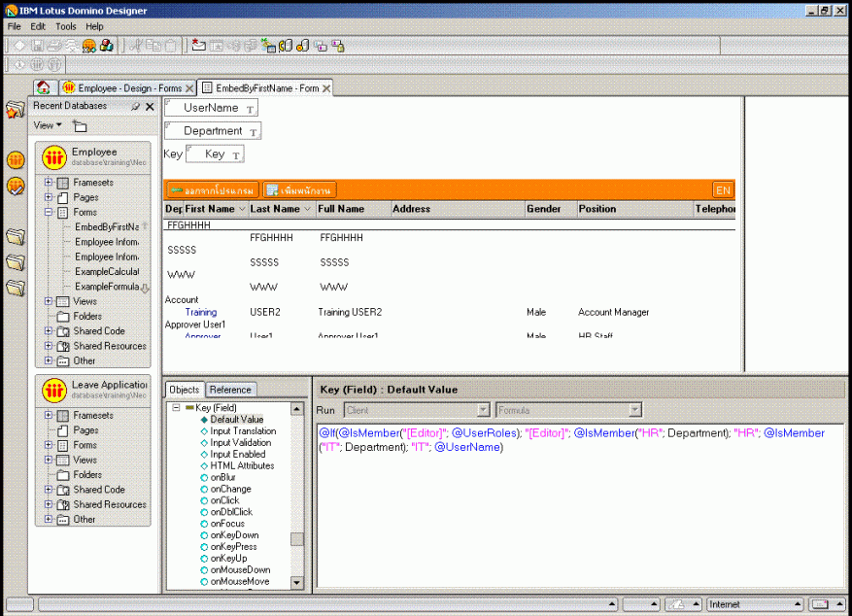Toggle the pin on Recent Databases panel

(135, 107)
